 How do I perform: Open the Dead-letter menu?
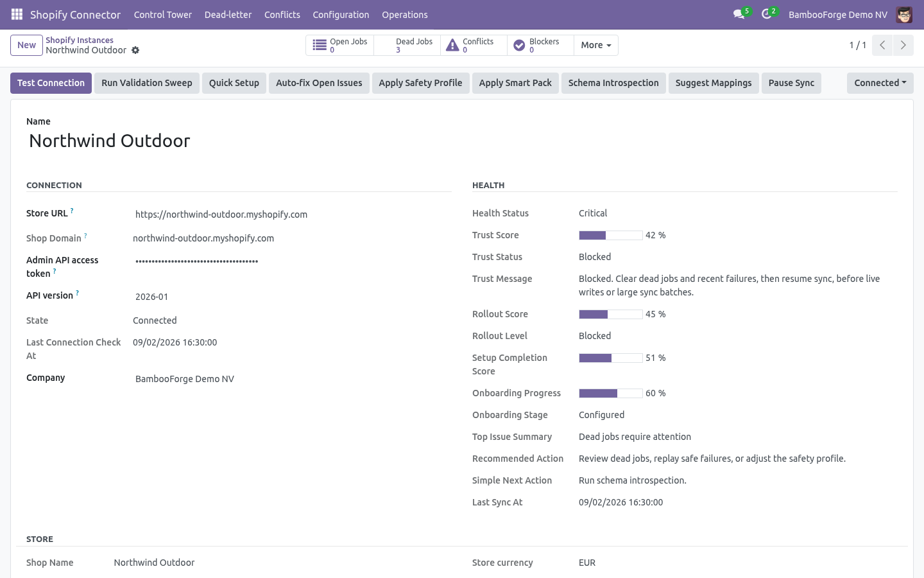click(228, 15)
